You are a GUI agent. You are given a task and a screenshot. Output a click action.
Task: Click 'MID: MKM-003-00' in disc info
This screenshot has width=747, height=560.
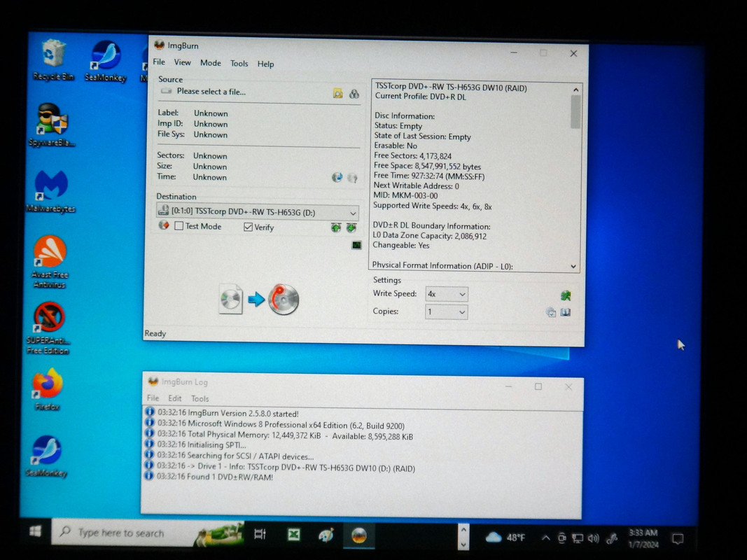(405, 196)
